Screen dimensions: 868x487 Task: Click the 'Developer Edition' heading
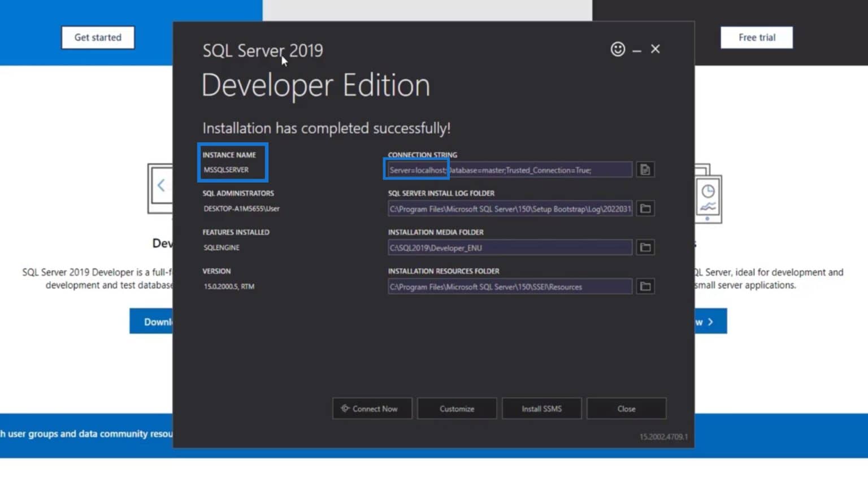tap(316, 85)
